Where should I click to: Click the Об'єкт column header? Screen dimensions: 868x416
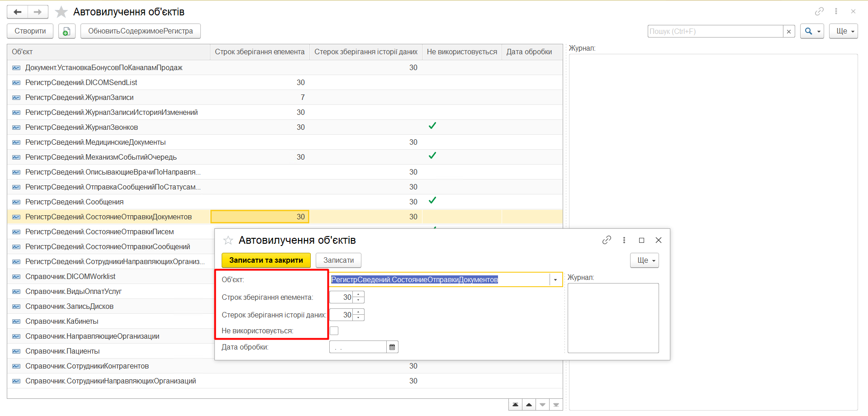pos(109,52)
